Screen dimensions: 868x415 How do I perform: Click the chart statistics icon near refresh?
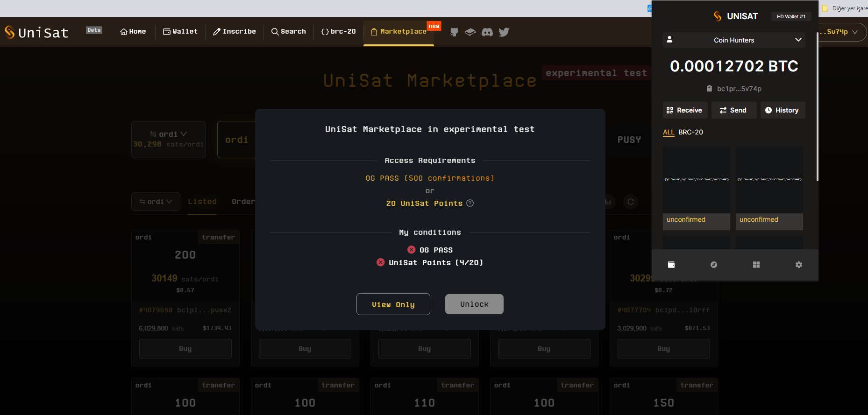pyautogui.click(x=608, y=202)
